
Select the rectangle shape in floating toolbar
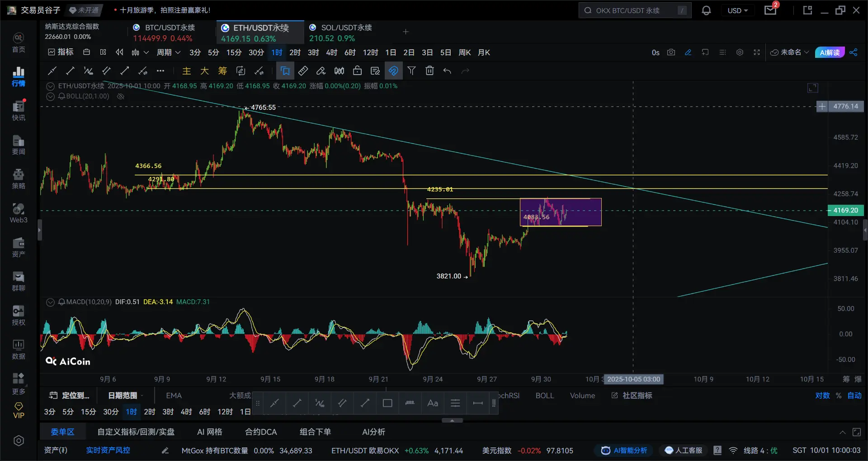click(387, 403)
